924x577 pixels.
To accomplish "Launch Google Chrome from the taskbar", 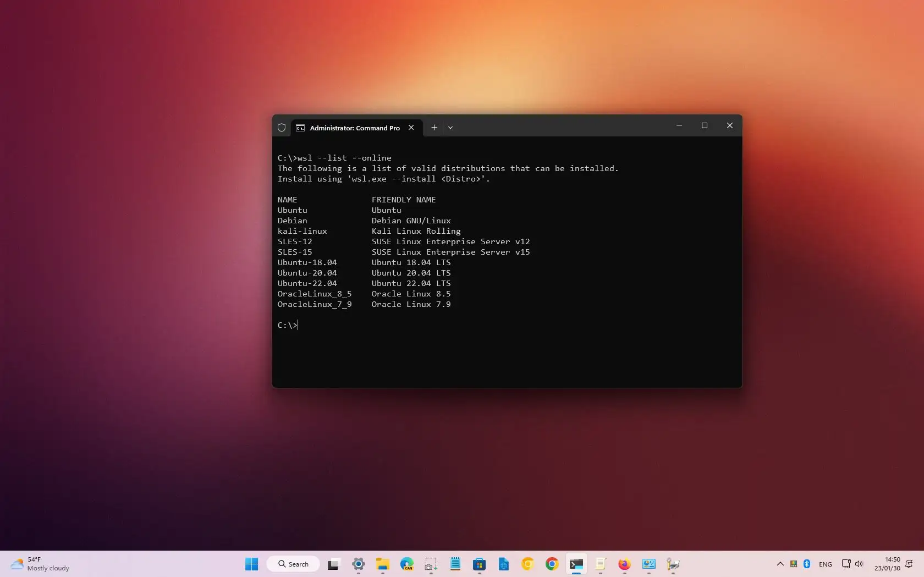I will pos(552,564).
